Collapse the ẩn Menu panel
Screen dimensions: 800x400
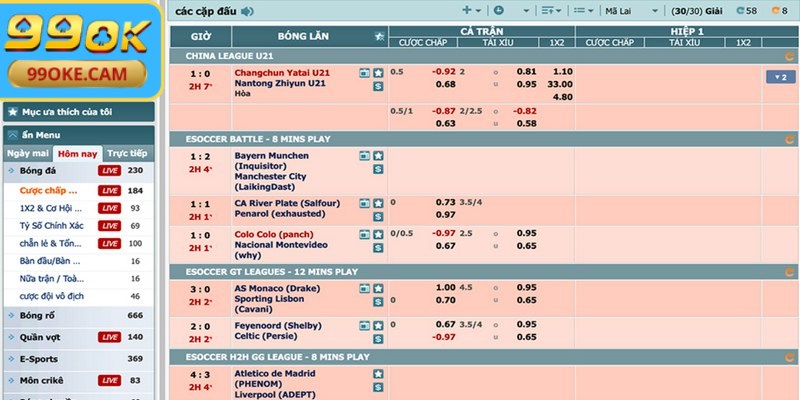(79, 135)
